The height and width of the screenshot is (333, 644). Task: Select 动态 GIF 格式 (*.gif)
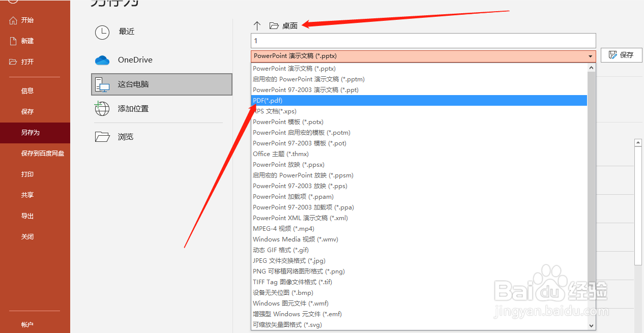(x=419, y=250)
